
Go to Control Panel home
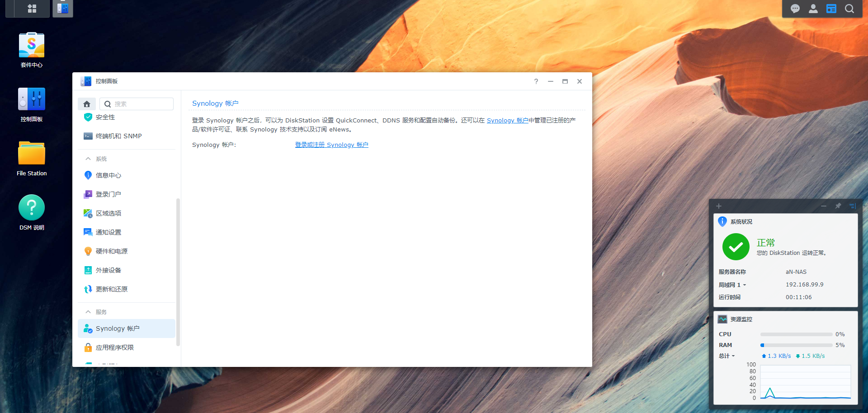click(87, 104)
